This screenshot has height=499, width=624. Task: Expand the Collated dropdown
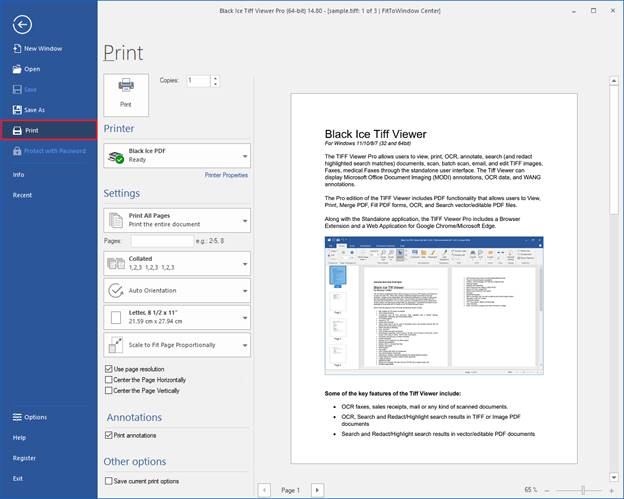pos(177,263)
